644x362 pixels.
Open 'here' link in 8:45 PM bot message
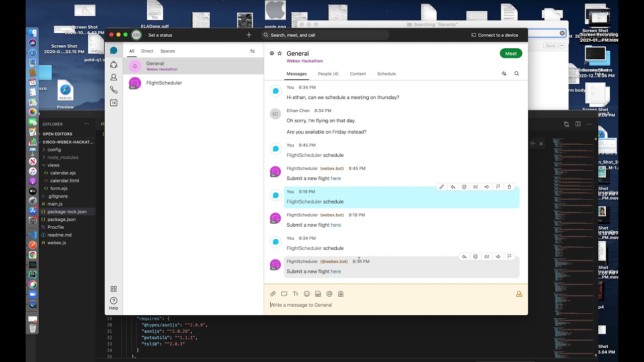[336, 178]
